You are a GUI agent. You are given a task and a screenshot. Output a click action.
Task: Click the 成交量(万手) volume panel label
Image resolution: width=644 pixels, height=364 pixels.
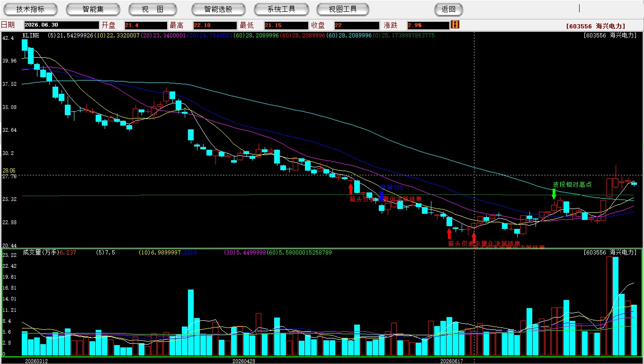coord(41,253)
